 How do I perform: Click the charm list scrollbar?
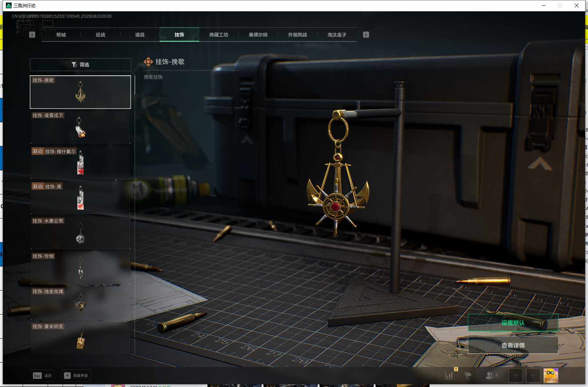pos(135,85)
